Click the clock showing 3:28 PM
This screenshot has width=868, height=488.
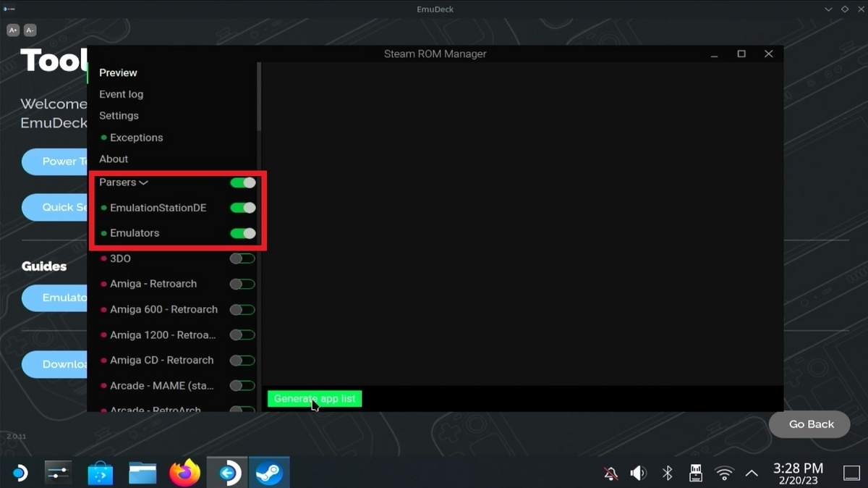click(799, 468)
